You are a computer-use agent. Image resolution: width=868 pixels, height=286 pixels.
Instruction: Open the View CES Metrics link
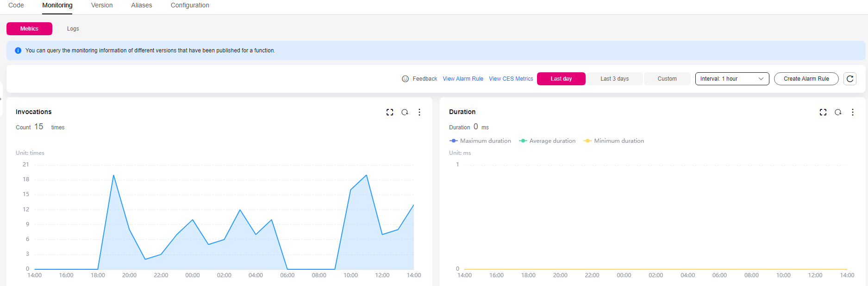(x=511, y=79)
